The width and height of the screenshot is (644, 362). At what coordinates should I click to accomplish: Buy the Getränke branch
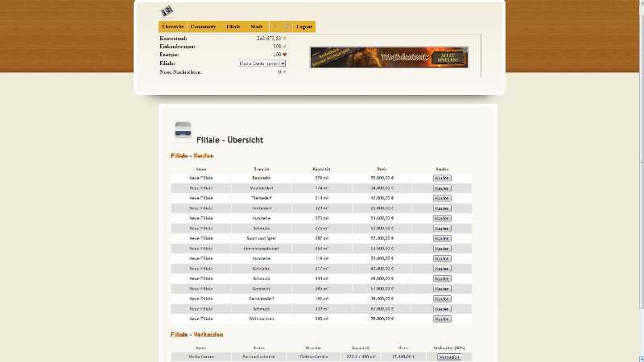coord(442,269)
